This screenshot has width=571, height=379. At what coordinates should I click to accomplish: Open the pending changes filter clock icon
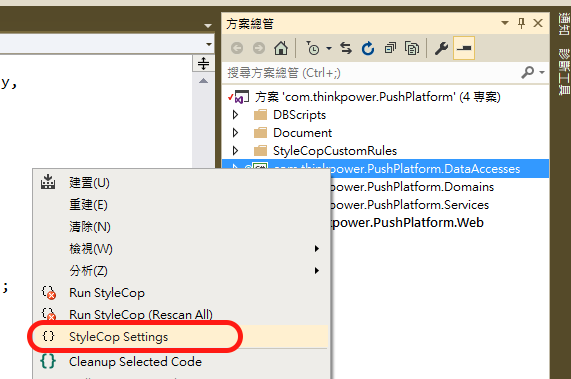tap(313, 48)
